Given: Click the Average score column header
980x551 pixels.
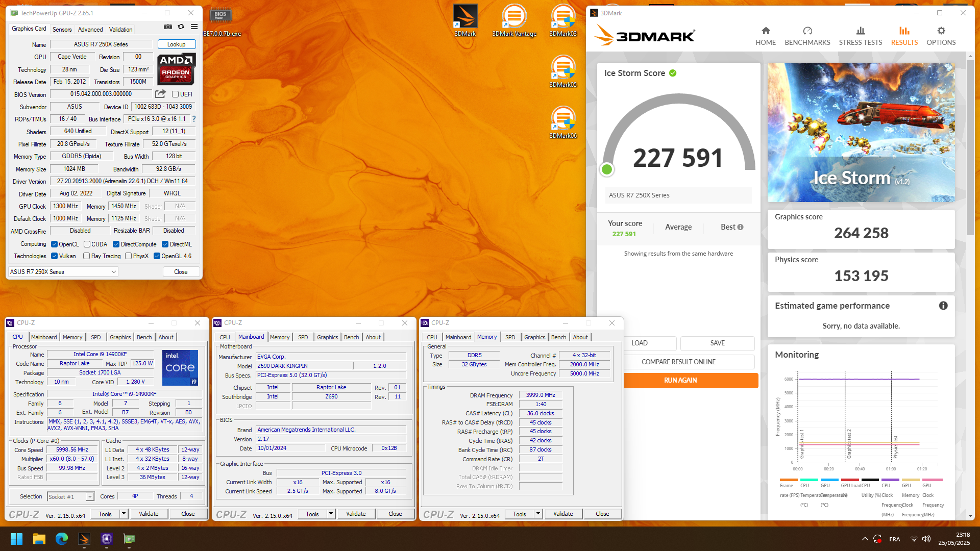Looking at the screenshot, I should pos(678,227).
